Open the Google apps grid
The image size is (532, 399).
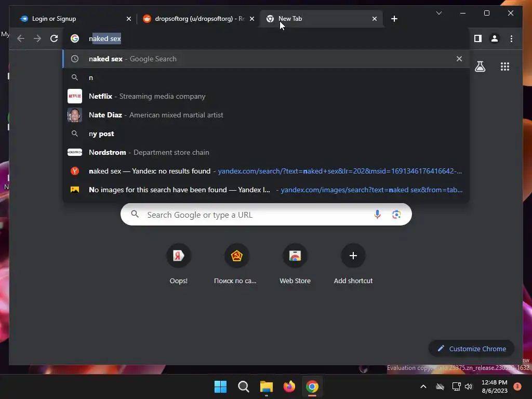505,66
